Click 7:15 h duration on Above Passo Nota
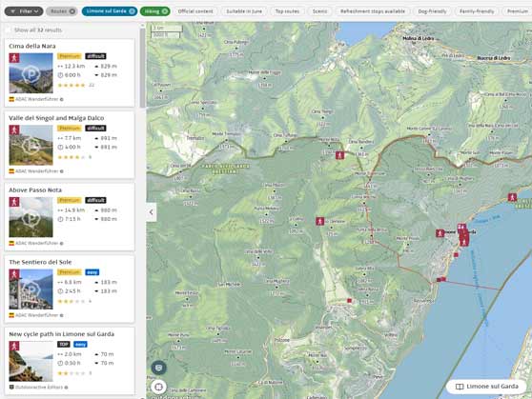The width and height of the screenshot is (532, 399). [72, 219]
